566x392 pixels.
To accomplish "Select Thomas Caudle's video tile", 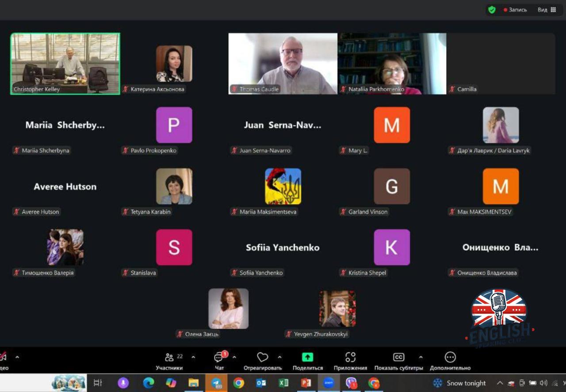I will coord(283,64).
